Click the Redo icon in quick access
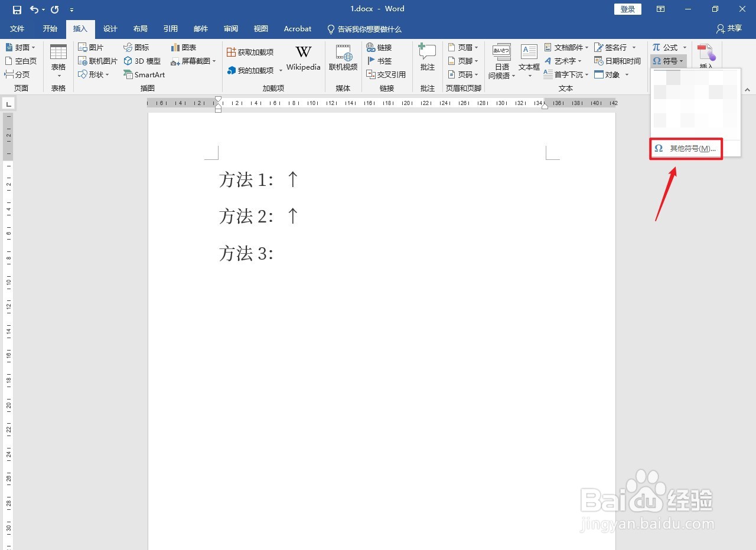The height and width of the screenshot is (550, 756). coord(55,9)
